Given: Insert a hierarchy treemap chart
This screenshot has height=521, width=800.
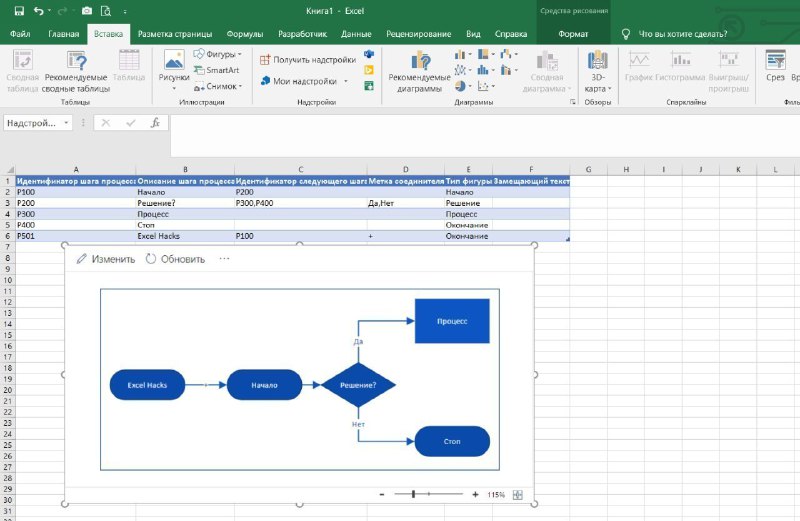Looking at the screenshot, I should pyautogui.click(x=483, y=54).
